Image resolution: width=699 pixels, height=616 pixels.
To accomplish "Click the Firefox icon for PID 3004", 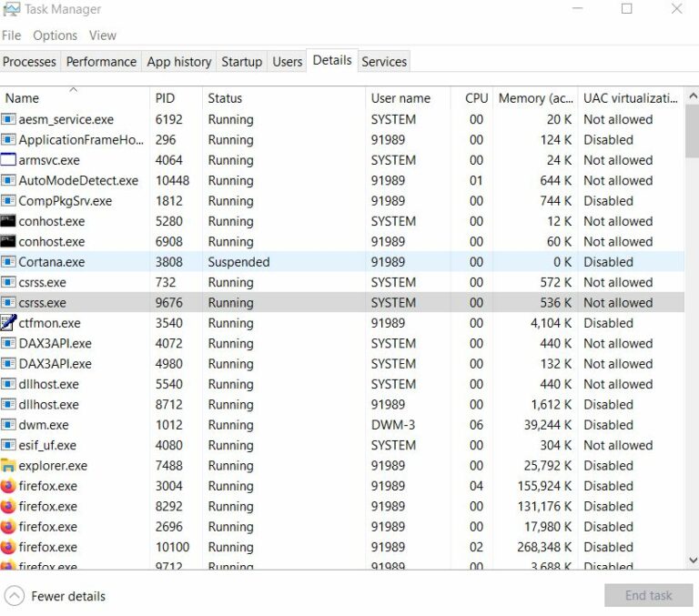I will click(x=8, y=486).
